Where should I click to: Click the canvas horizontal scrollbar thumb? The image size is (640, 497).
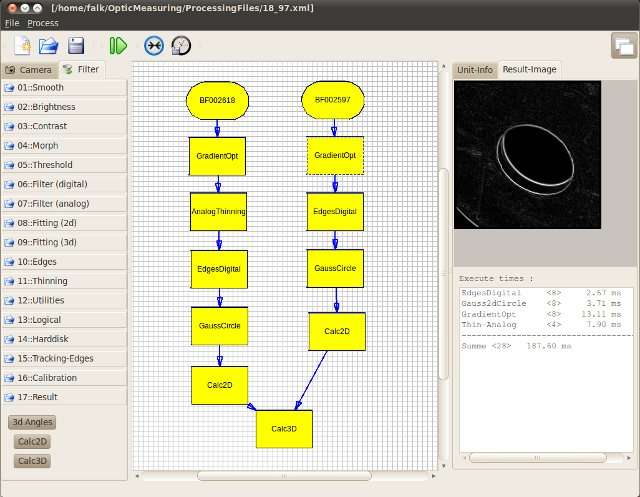click(284, 476)
